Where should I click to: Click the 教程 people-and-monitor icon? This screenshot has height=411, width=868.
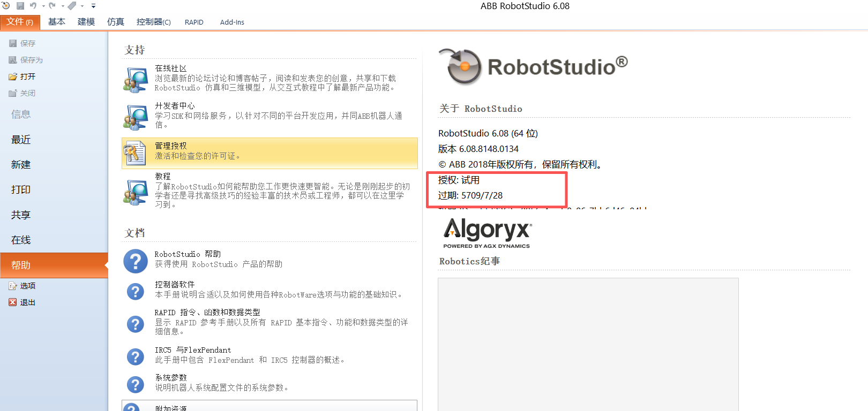(x=136, y=193)
